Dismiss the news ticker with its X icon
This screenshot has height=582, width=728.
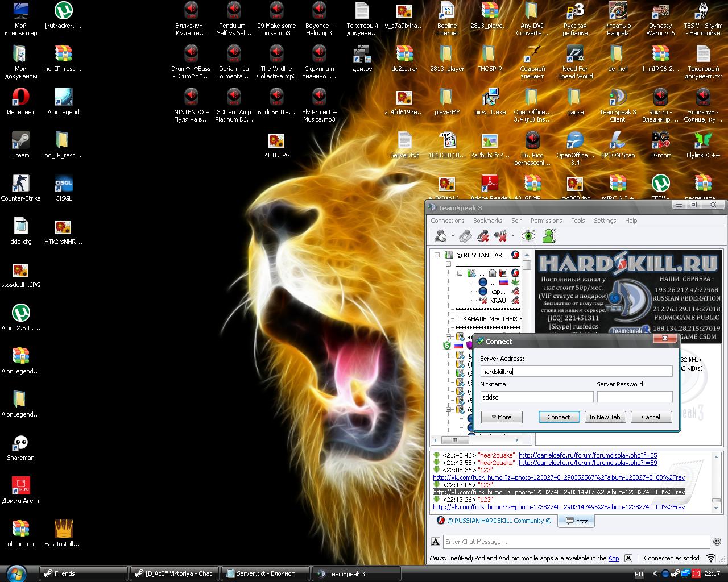(x=628, y=558)
